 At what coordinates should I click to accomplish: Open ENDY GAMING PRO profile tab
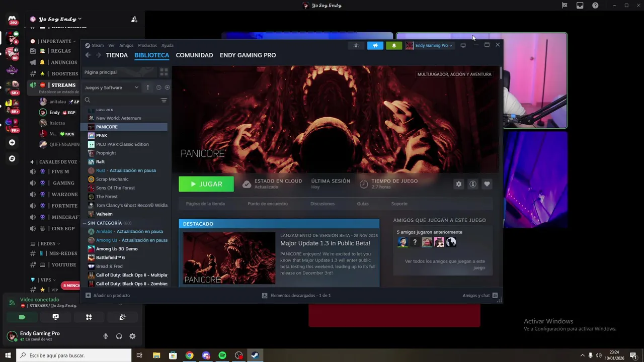click(x=248, y=55)
